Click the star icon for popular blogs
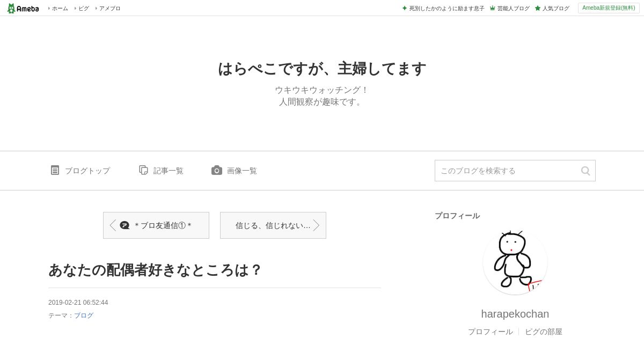This screenshot has height=338, width=644. [538, 8]
